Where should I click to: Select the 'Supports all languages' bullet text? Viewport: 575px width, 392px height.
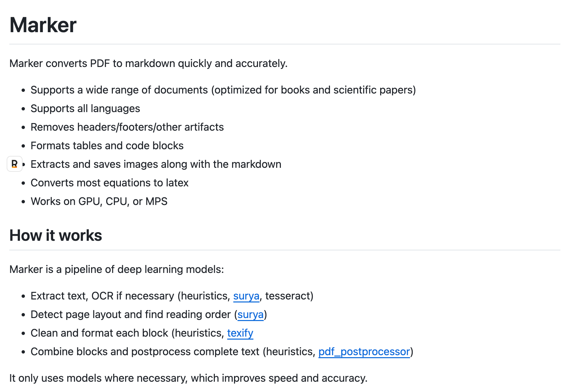tap(85, 108)
